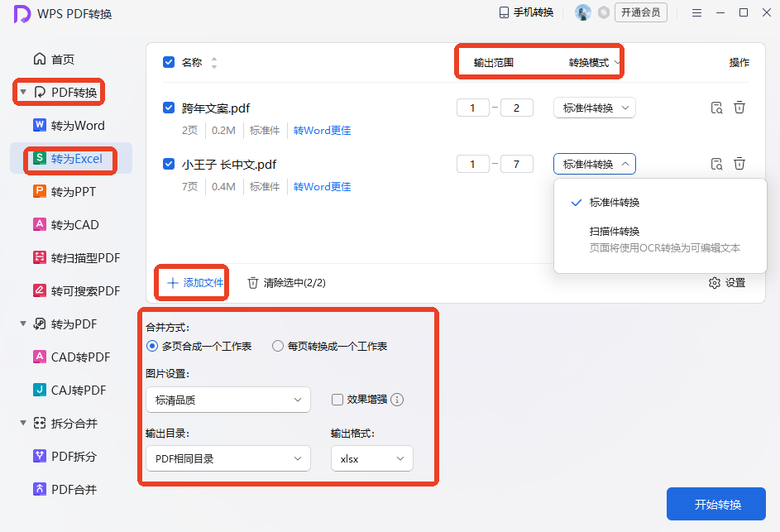Click the 转Word更佳 link under 跨年文案.pdf

click(x=322, y=131)
